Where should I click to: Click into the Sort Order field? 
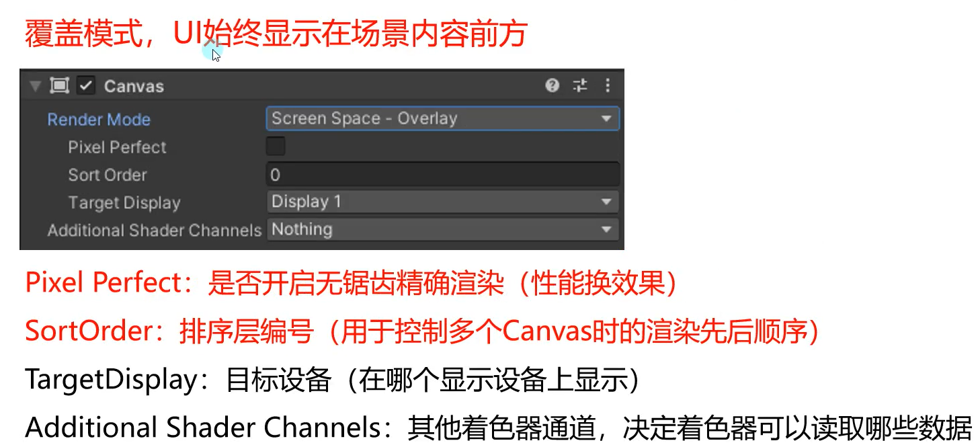(442, 175)
